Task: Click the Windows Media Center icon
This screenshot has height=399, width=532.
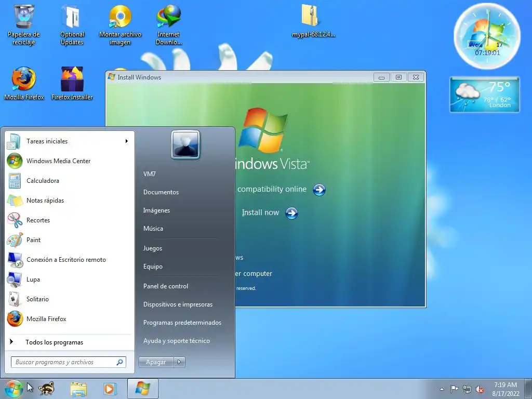Action: pyautogui.click(x=15, y=161)
